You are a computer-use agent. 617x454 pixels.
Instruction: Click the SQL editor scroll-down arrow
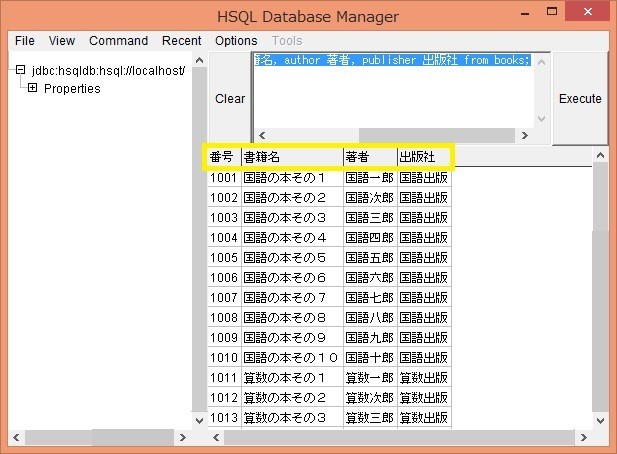tap(541, 118)
